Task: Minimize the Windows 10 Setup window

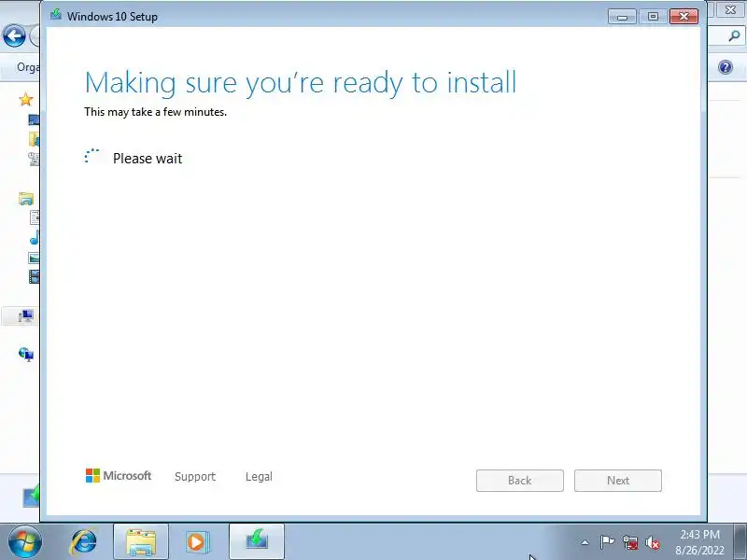Action: 622,17
